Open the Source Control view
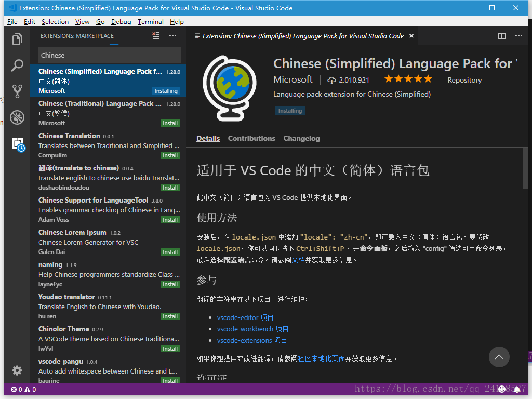Viewport: 532px width, 399px height. (x=17, y=91)
